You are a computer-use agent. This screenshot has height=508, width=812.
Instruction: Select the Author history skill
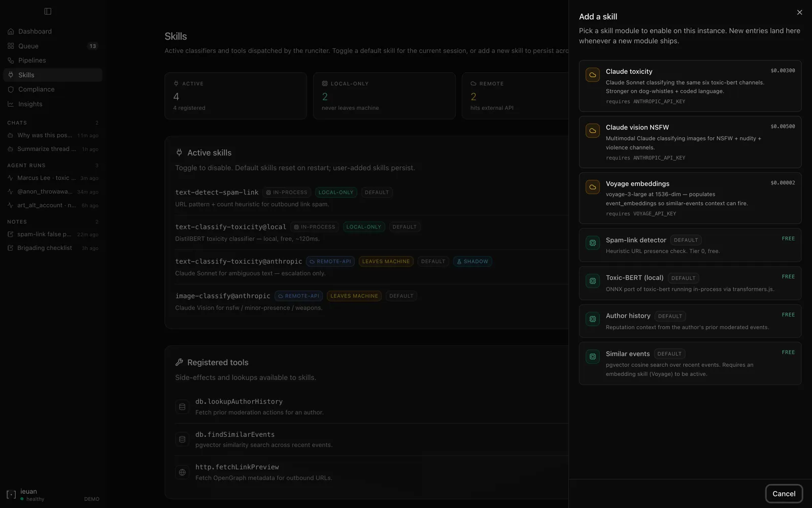point(690,321)
